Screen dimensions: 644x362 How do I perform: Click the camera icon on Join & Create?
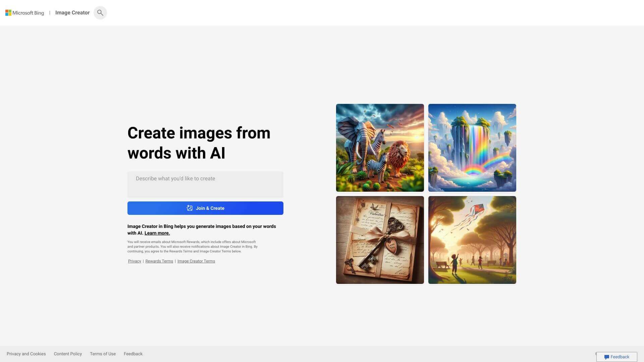point(190,208)
